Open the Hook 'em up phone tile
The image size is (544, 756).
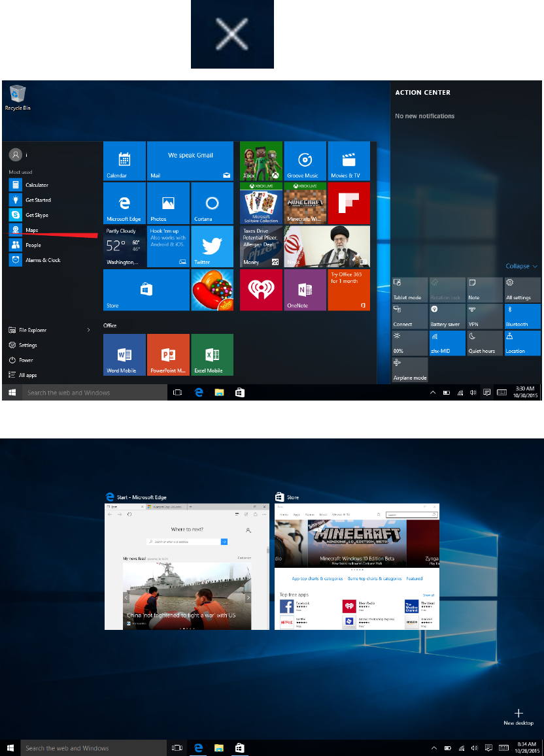coord(168,246)
